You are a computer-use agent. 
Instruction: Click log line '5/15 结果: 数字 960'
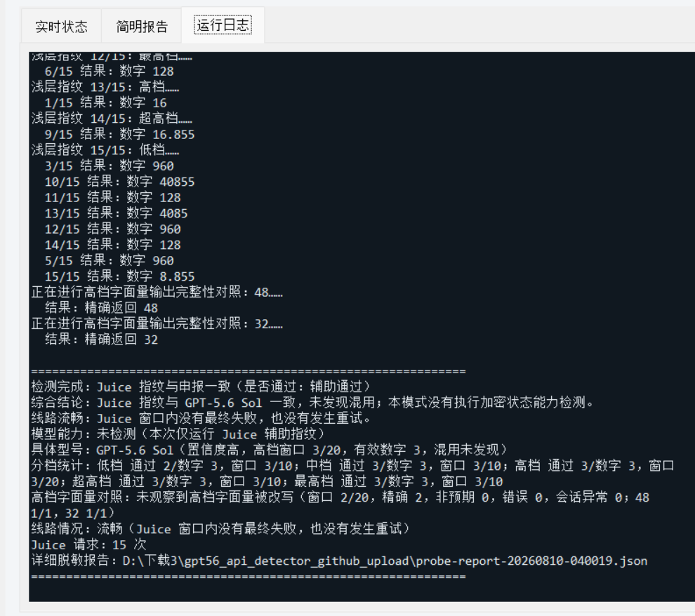[109, 260]
